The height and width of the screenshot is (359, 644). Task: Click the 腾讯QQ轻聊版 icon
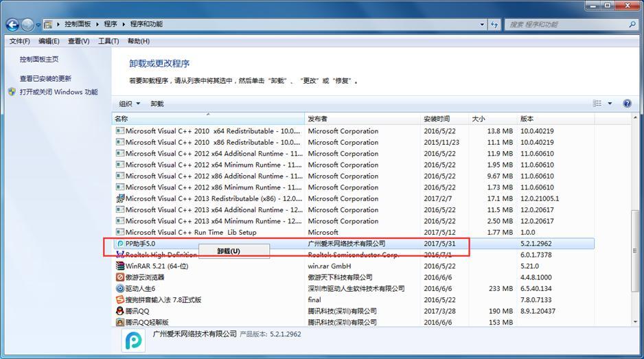[x=120, y=322]
